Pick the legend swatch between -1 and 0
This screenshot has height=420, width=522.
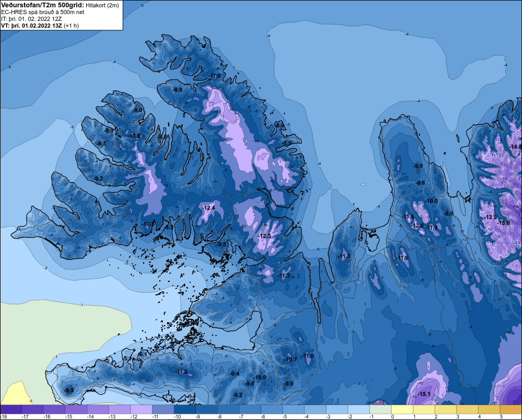380,410
